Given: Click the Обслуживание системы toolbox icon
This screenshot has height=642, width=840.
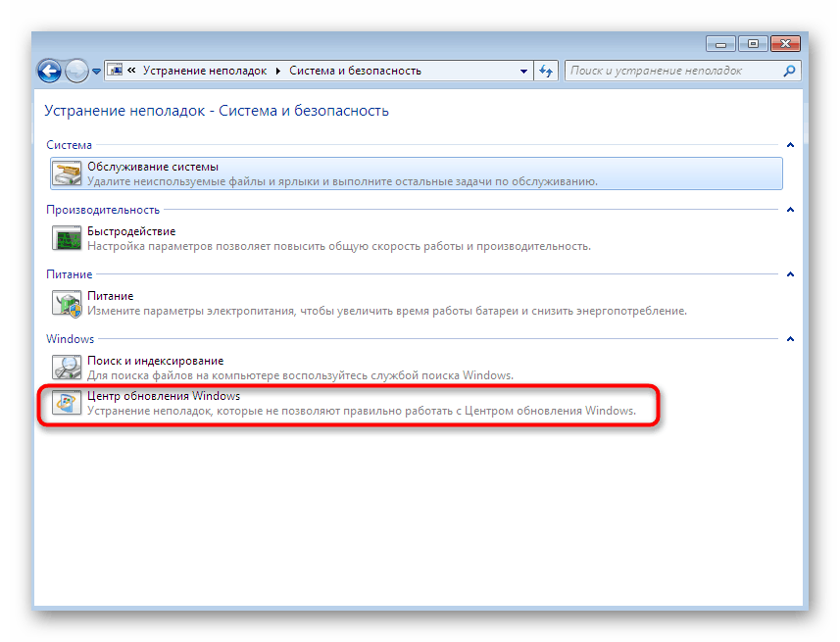Looking at the screenshot, I should point(66,173).
